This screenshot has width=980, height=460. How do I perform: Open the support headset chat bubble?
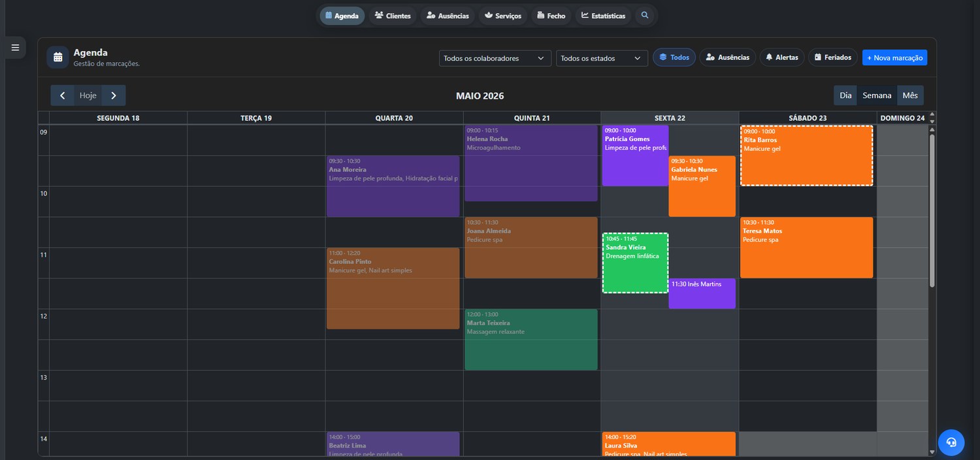click(951, 442)
